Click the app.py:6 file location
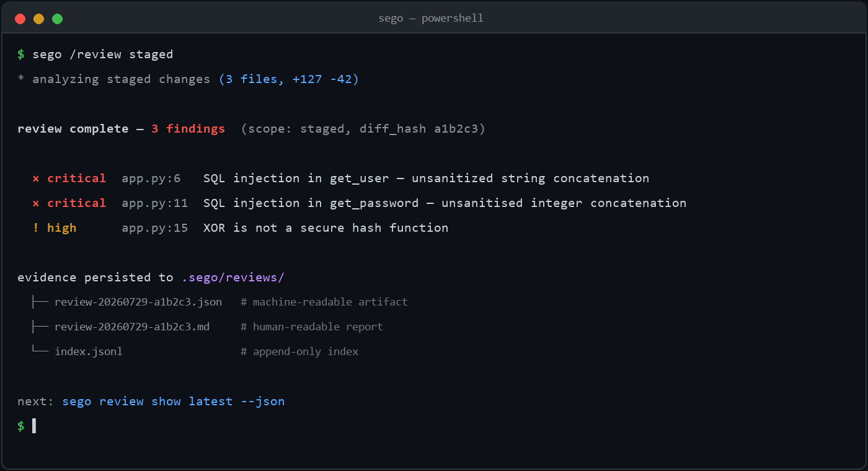This screenshot has height=471, width=868. tap(151, 178)
